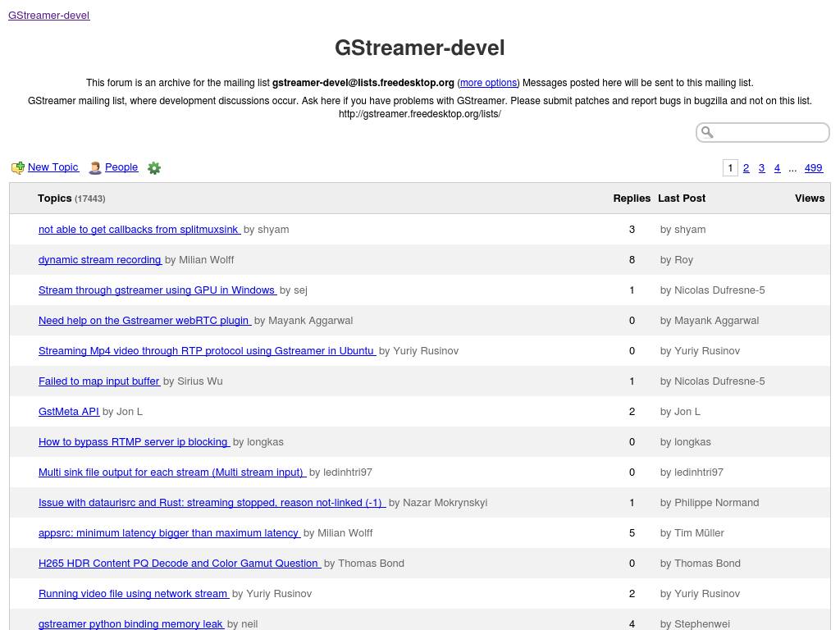This screenshot has height=630, width=840.
Task: Click the http://gstreamer.freedesktop.org/lists/ URL text
Action: point(419,113)
